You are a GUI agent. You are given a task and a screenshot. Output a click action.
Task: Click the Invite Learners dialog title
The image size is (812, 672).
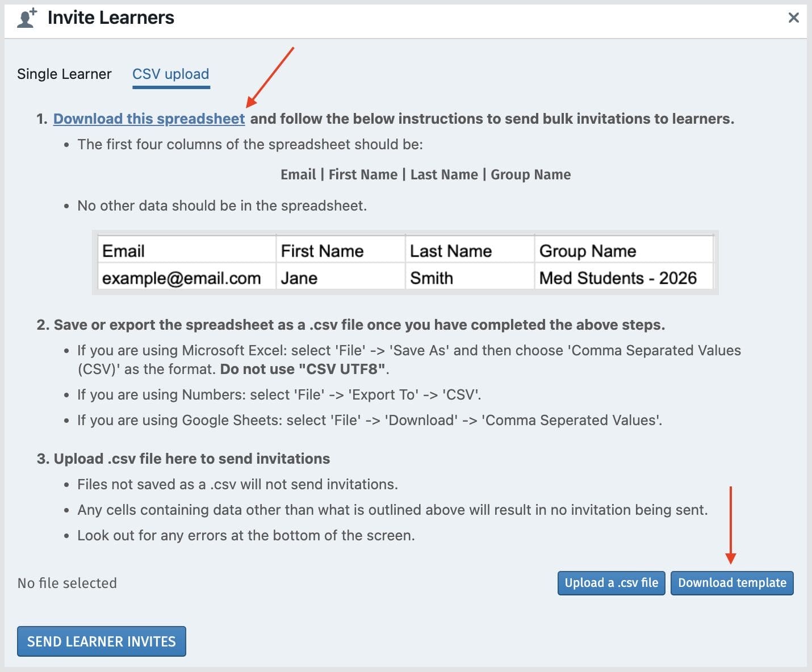tap(111, 18)
